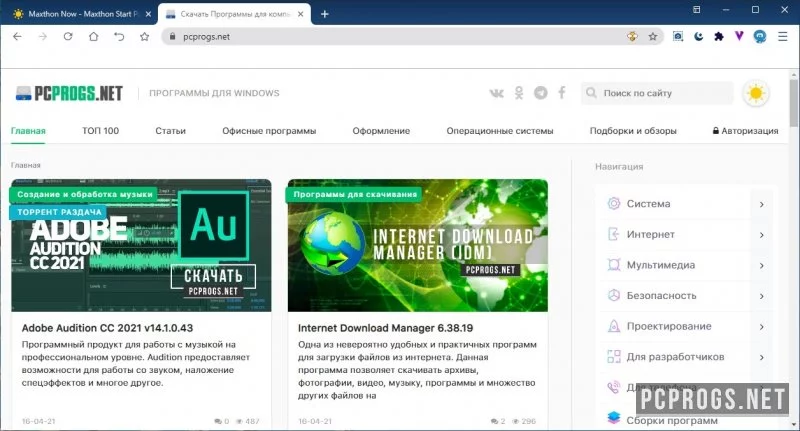Open the ТОП 100 menu item

point(101,131)
